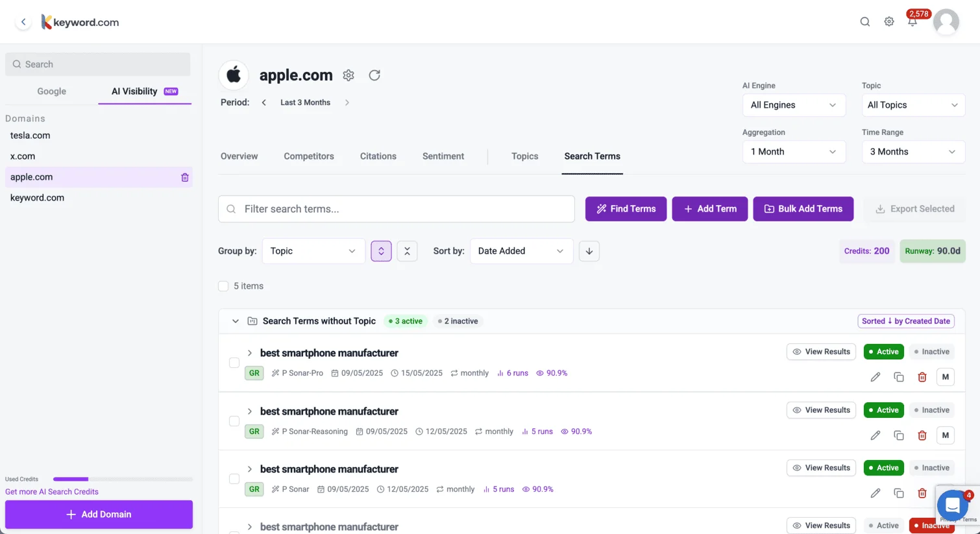Set the second search term to Inactive
This screenshot has width=980, height=534.
point(932,409)
